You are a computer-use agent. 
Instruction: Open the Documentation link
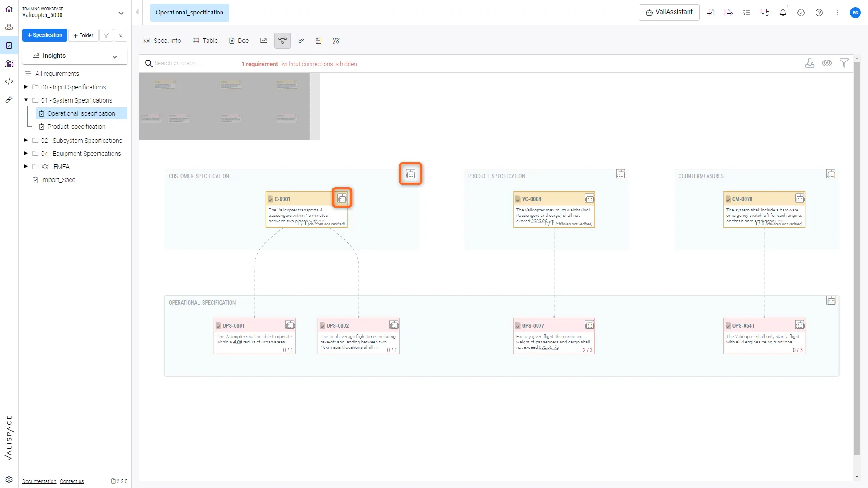[39, 481]
